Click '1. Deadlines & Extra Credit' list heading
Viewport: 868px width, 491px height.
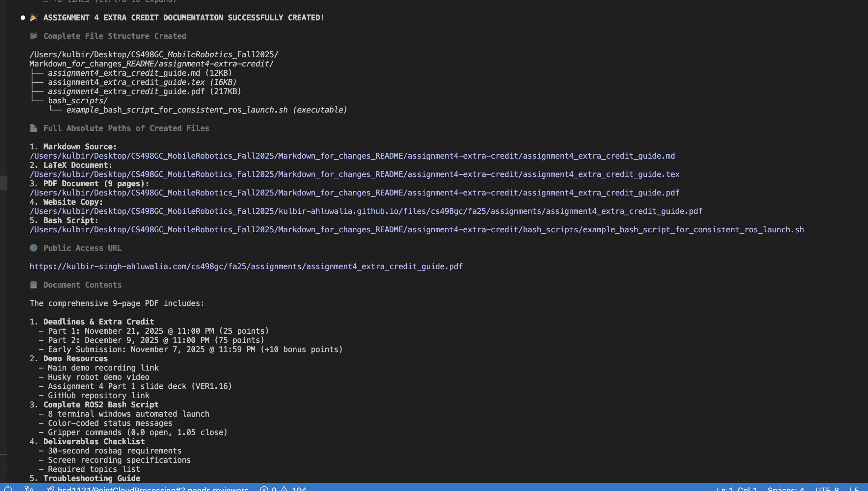[92, 322]
